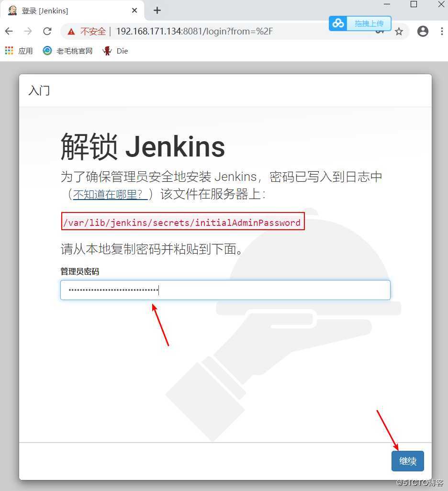Screen dimensions: 448x491
Task: Click the browser back arrow
Action: 9,31
